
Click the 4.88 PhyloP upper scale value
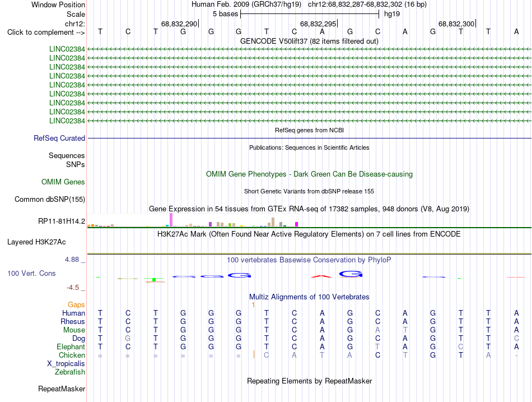point(72,260)
